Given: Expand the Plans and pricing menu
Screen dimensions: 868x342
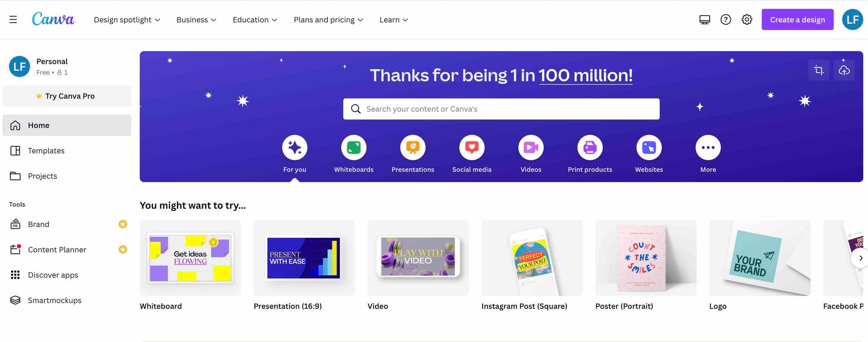Looking at the screenshot, I should [328, 20].
